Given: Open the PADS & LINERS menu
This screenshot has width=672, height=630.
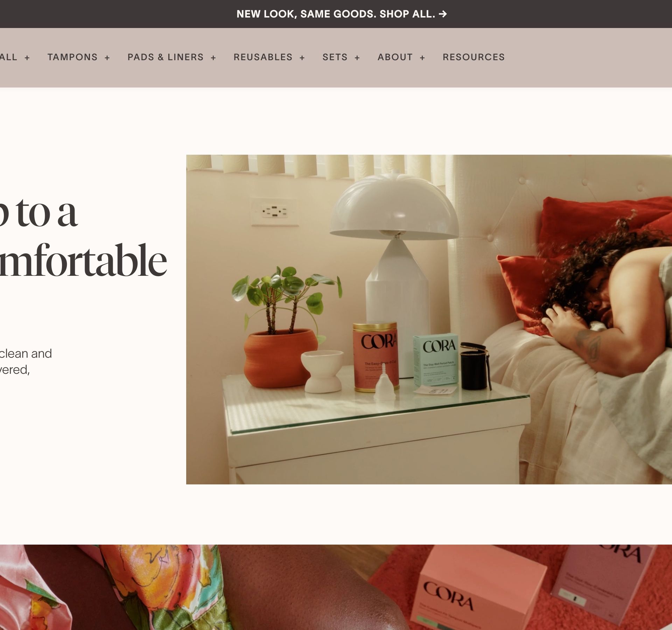Looking at the screenshot, I should tap(165, 57).
